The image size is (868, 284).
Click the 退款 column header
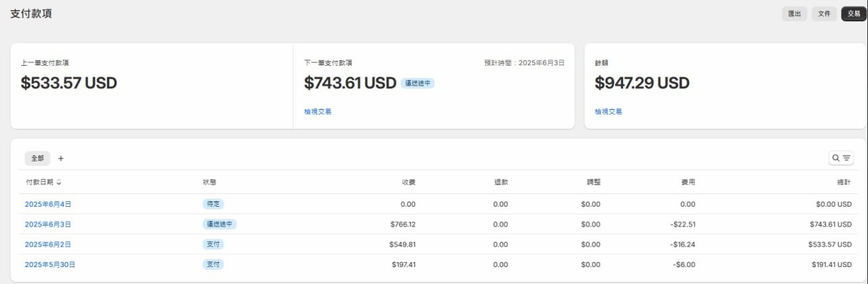point(500,182)
